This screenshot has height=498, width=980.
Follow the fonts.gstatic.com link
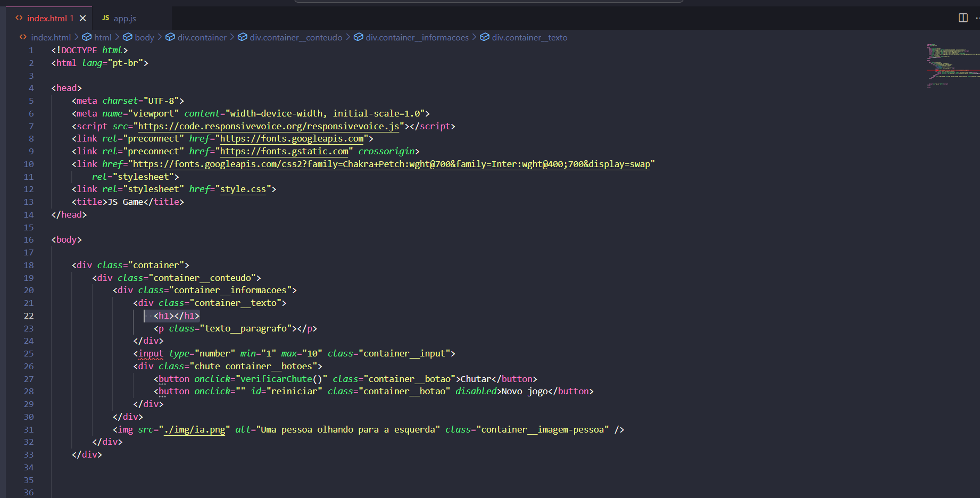pyautogui.click(x=284, y=152)
